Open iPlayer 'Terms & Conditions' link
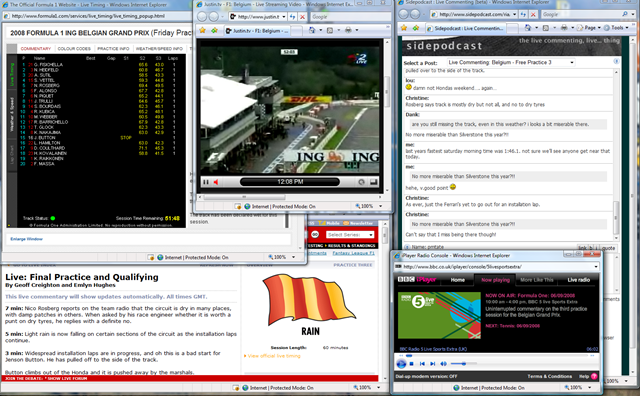 click(549, 376)
